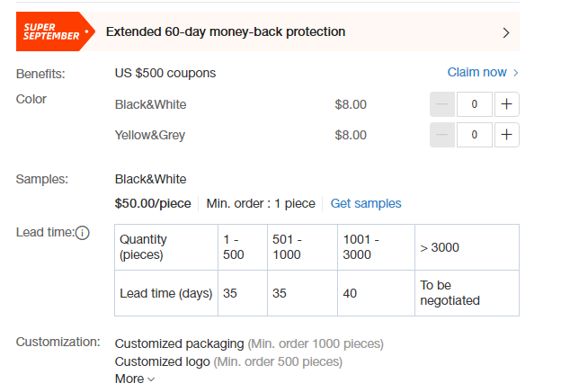Increase Yellow&Grey quantity with plus button

pos(506,135)
